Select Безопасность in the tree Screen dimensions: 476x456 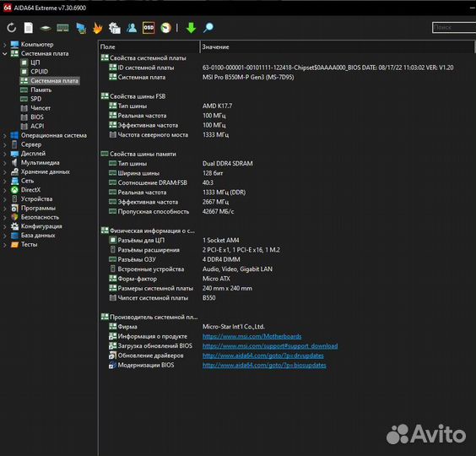coord(40,217)
